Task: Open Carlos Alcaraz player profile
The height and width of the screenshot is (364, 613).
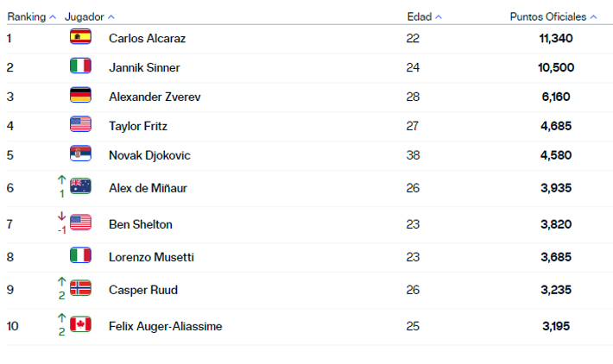Action: point(147,38)
